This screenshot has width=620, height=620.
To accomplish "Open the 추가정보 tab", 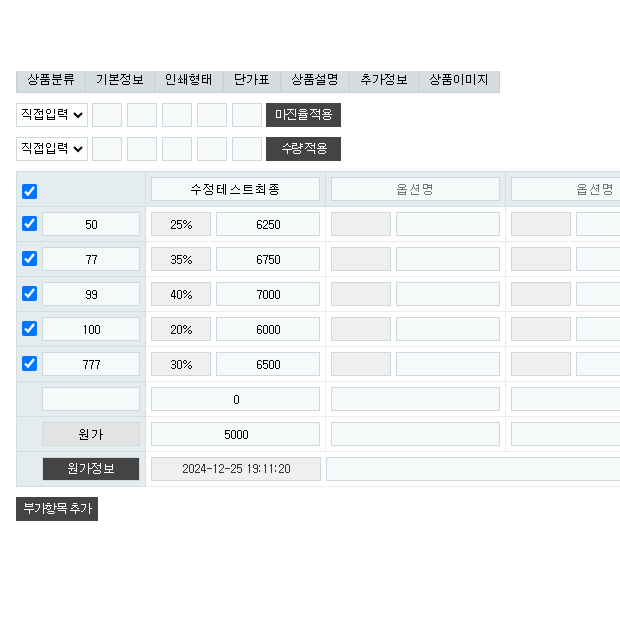I will (384, 80).
